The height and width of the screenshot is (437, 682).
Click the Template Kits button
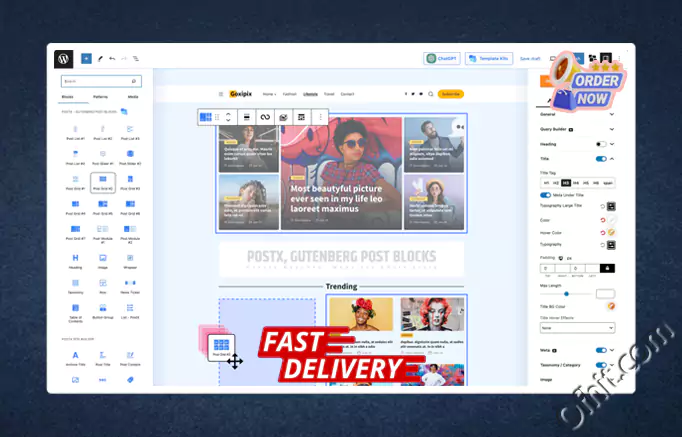pyautogui.click(x=490, y=59)
